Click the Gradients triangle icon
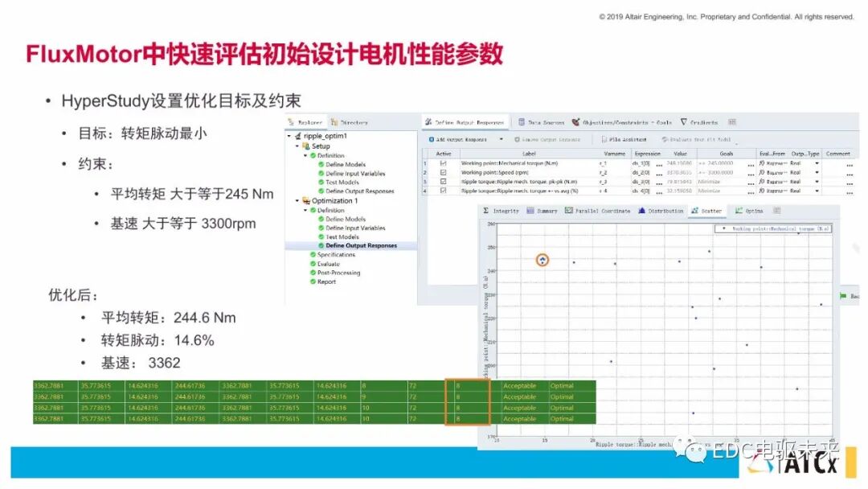Image resolution: width=868 pixels, height=489 pixels. pos(684,121)
